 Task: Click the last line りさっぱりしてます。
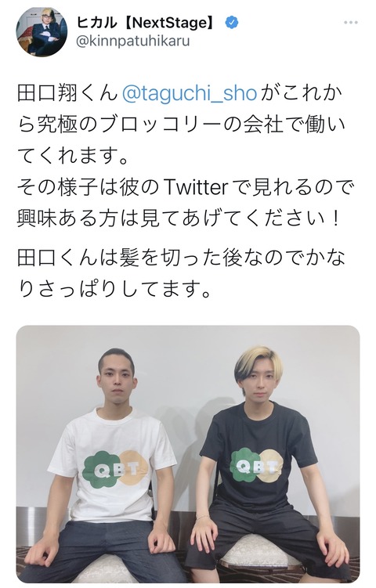point(114,289)
